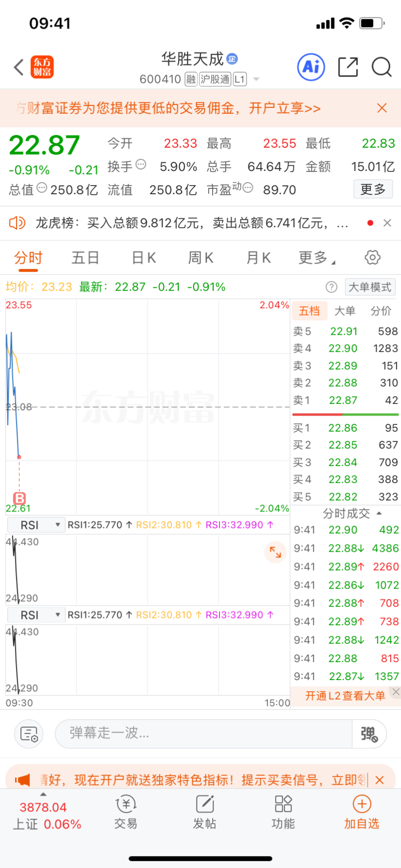Viewport: 401px width, 868px height.
Task: Open the 现在开户就送独家特色指标 banner
Action: tap(203, 780)
